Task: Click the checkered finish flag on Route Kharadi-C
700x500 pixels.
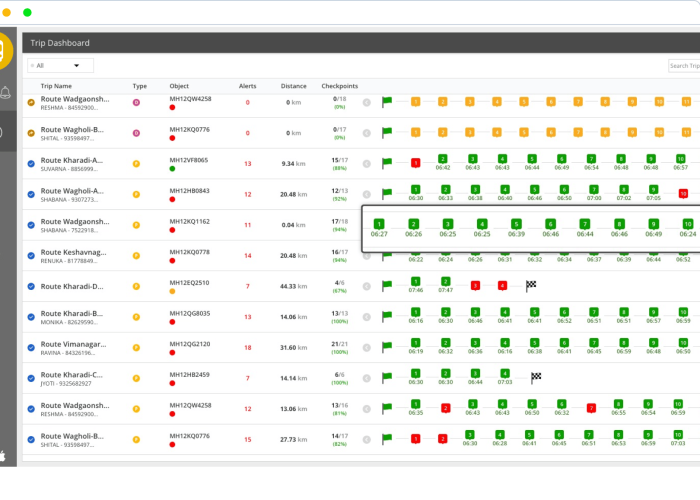Action: [536, 377]
